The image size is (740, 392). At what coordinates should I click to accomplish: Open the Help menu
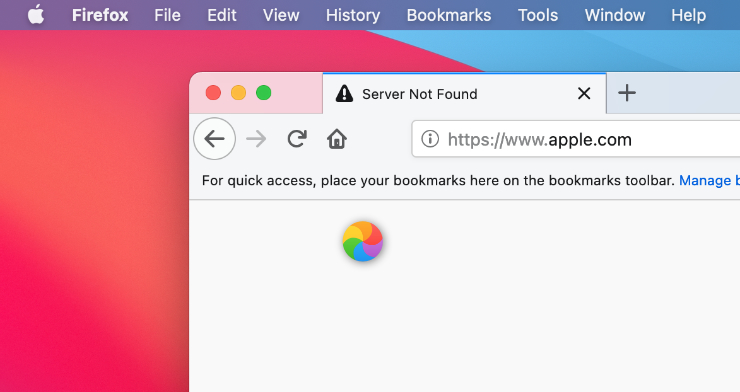(x=689, y=15)
